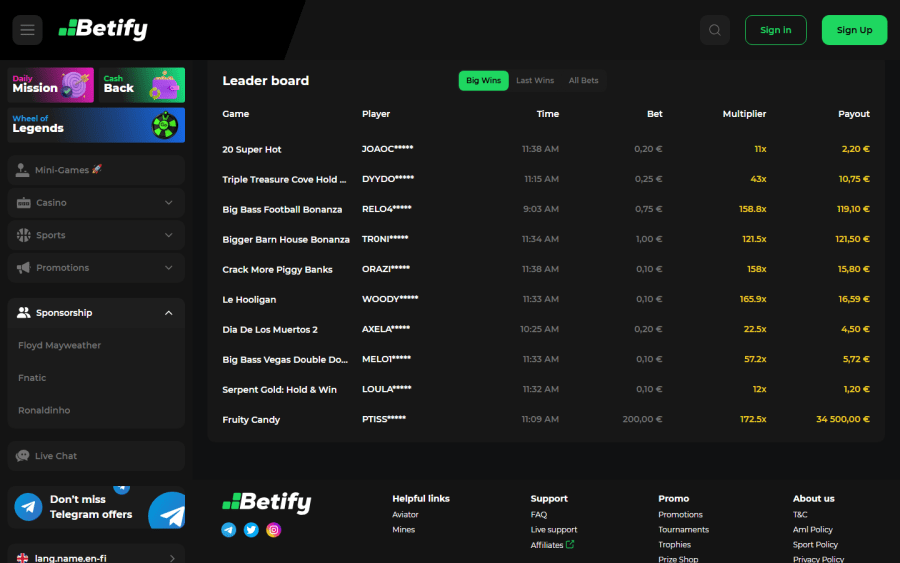Open Mini-Games in sidebar
Image resolution: width=900 pixels, height=563 pixels.
tap(96, 170)
